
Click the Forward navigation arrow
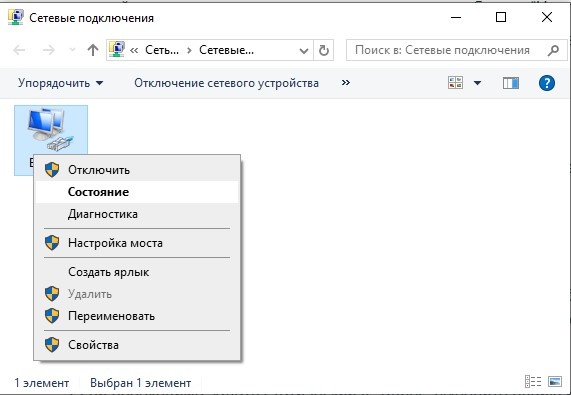(x=48, y=50)
